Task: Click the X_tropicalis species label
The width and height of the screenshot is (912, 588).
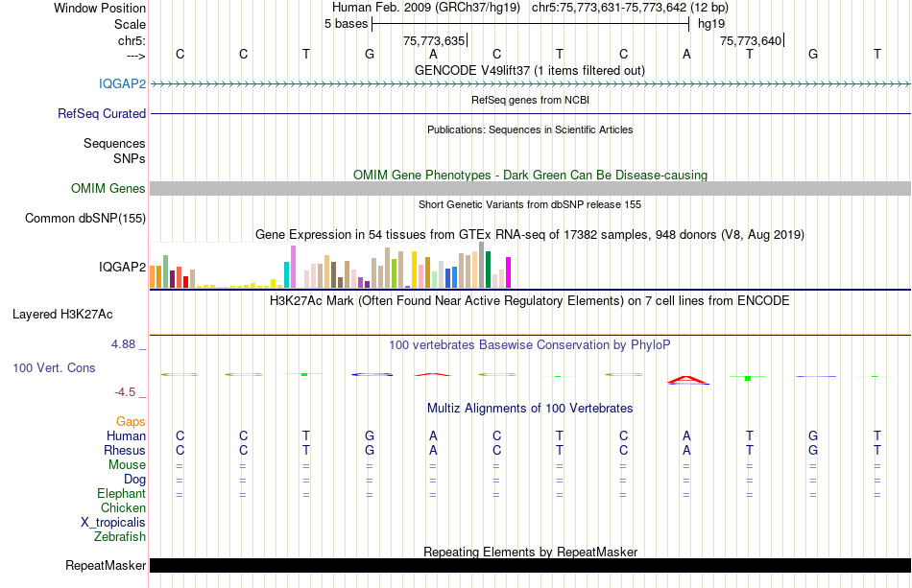Action: [113, 523]
